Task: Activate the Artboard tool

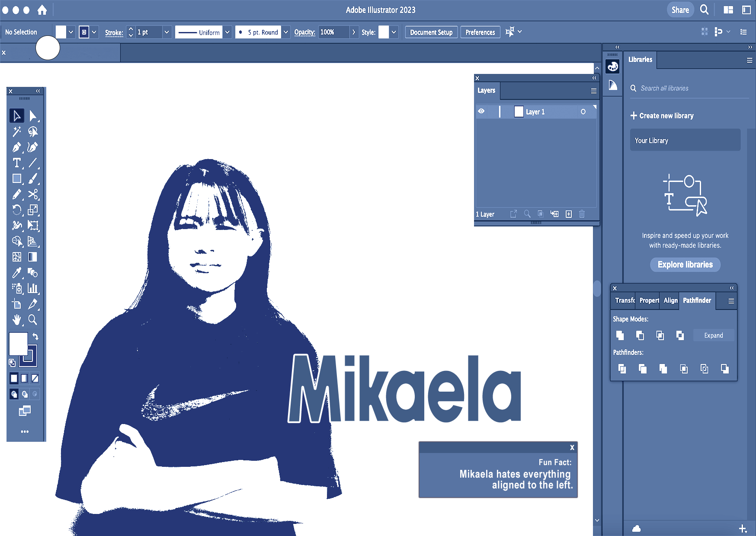Action: click(17, 304)
